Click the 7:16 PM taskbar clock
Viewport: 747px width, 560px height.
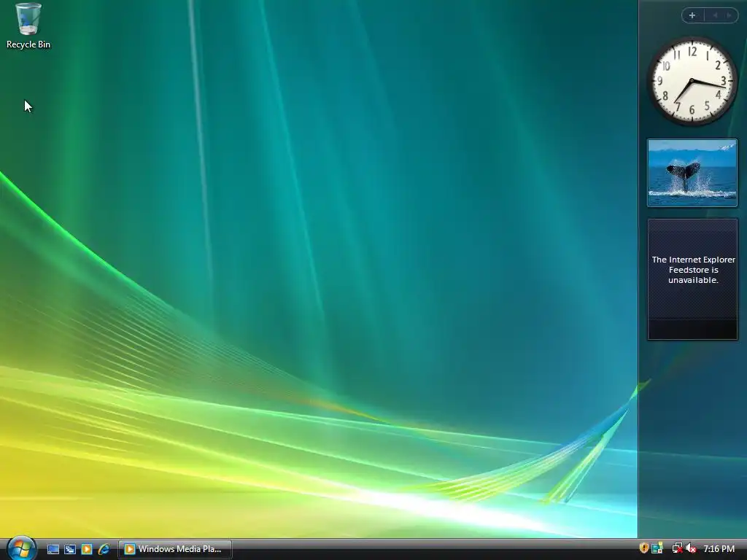(719, 548)
